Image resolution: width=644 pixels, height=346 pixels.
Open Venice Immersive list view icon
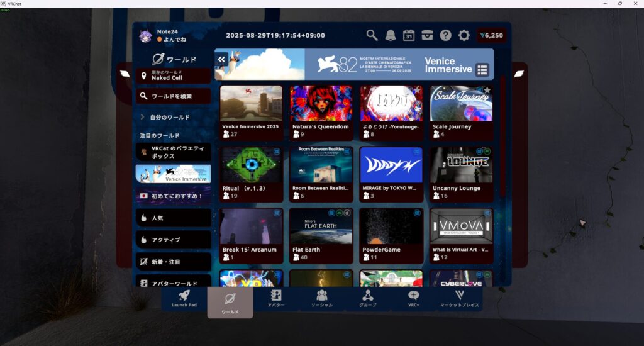[482, 70]
